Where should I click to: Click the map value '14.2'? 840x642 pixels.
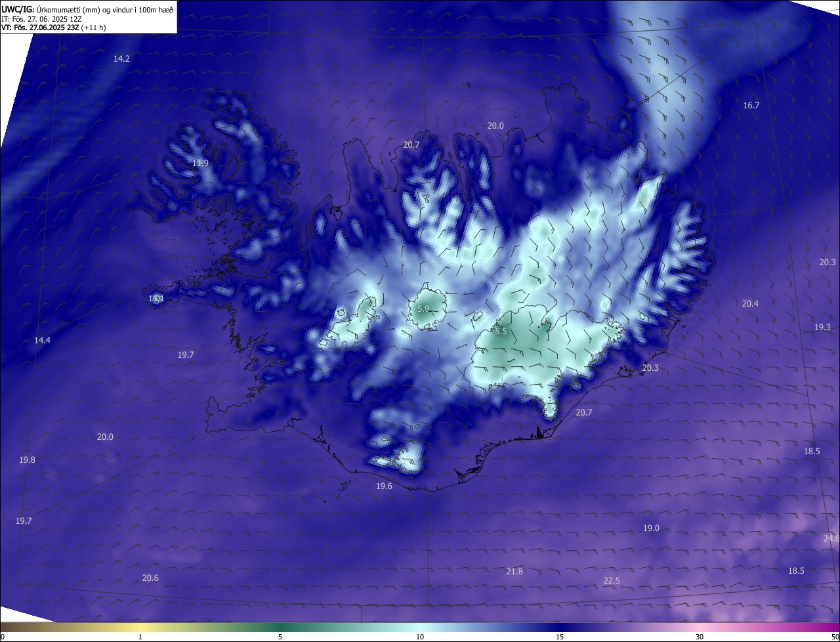121,58
